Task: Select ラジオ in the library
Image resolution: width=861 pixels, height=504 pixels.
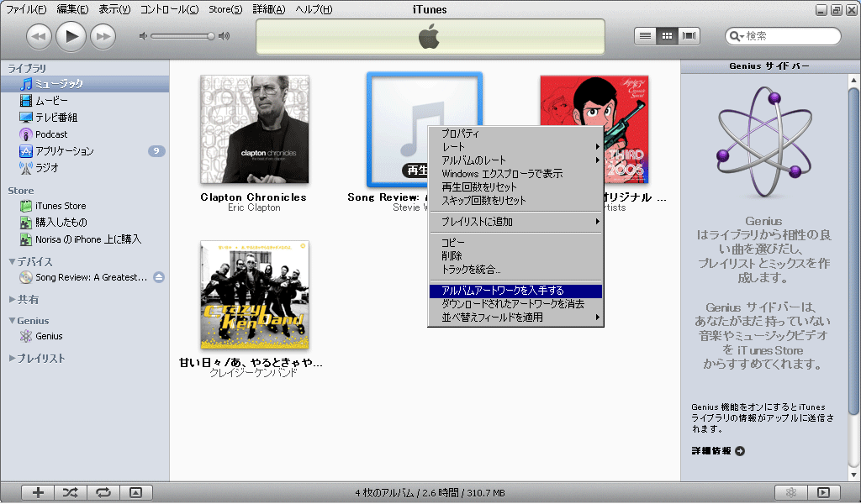Action: coord(85,168)
